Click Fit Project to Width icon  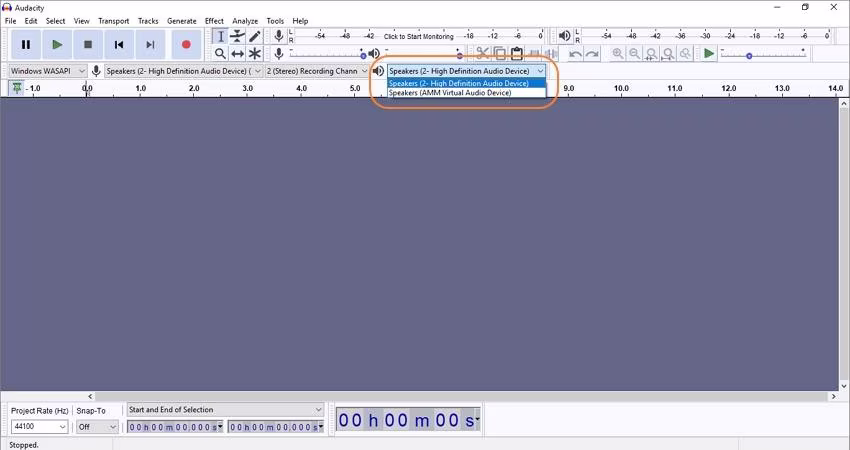(x=668, y=53)
